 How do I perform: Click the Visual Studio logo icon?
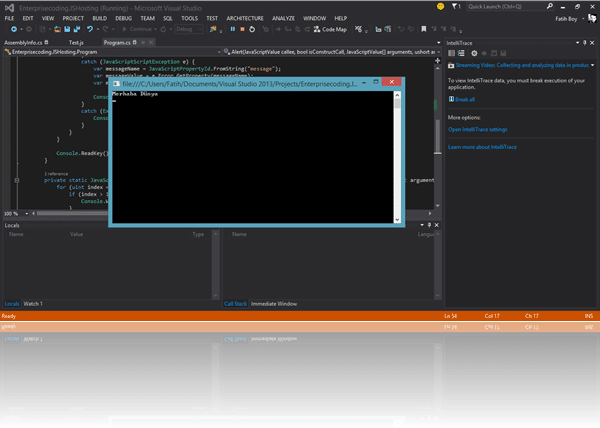[10, 8]
